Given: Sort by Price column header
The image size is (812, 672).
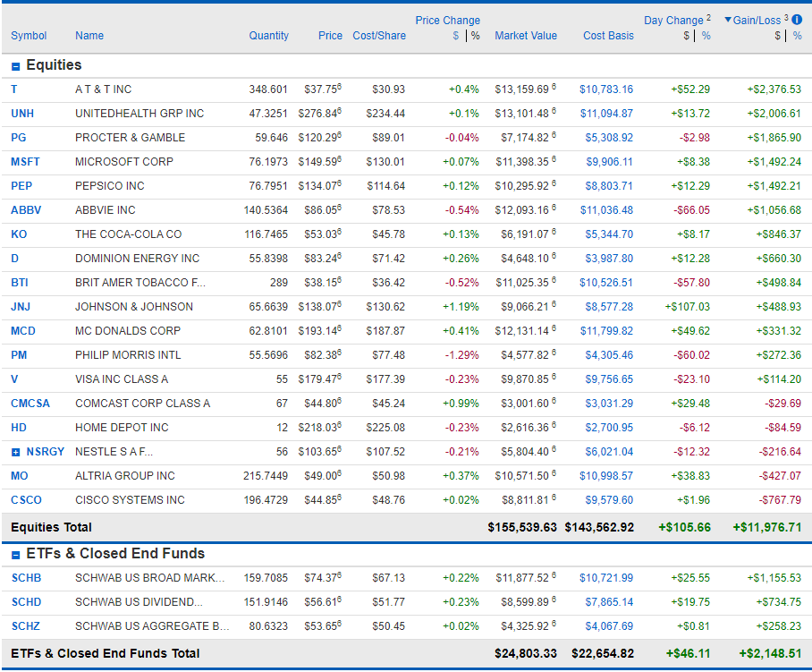Looking at the screenshot, I should 330,36.
